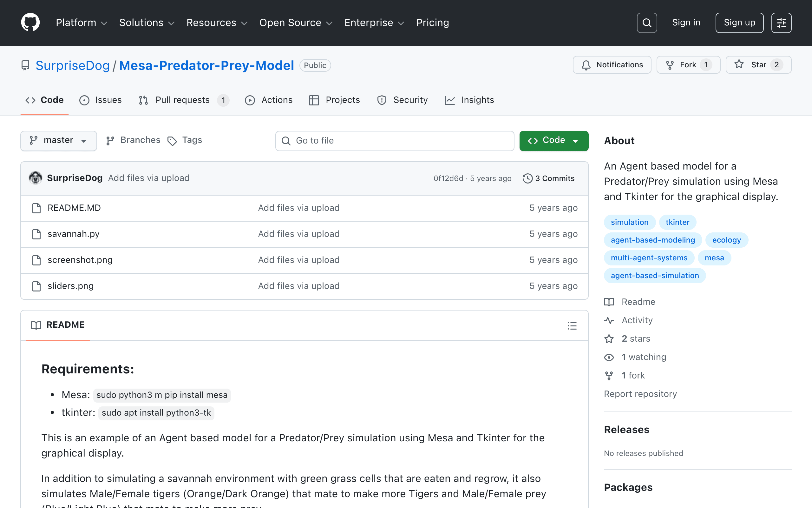Switch to the Projects tab
The image size is (812, 508).
(334, 100)
